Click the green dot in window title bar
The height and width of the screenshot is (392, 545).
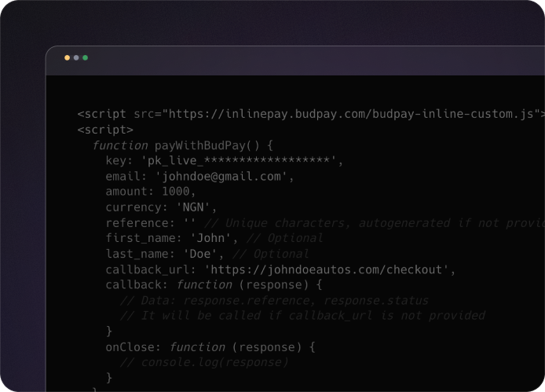point(85,58)
